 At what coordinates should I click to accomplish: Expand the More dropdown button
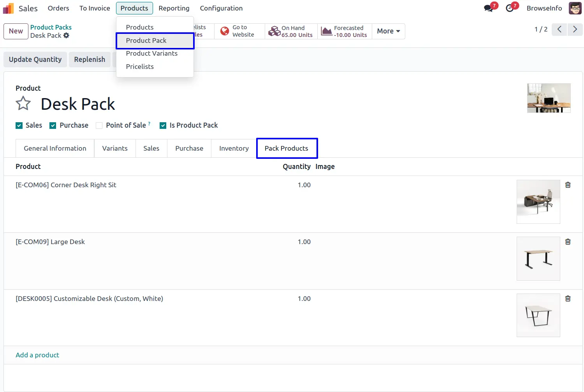(x=388, y=31)
